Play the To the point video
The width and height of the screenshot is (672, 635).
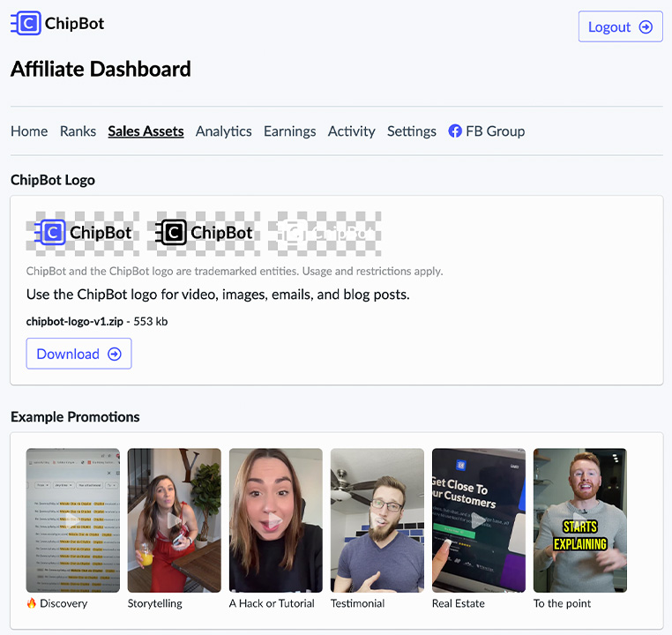pos(580,520)
